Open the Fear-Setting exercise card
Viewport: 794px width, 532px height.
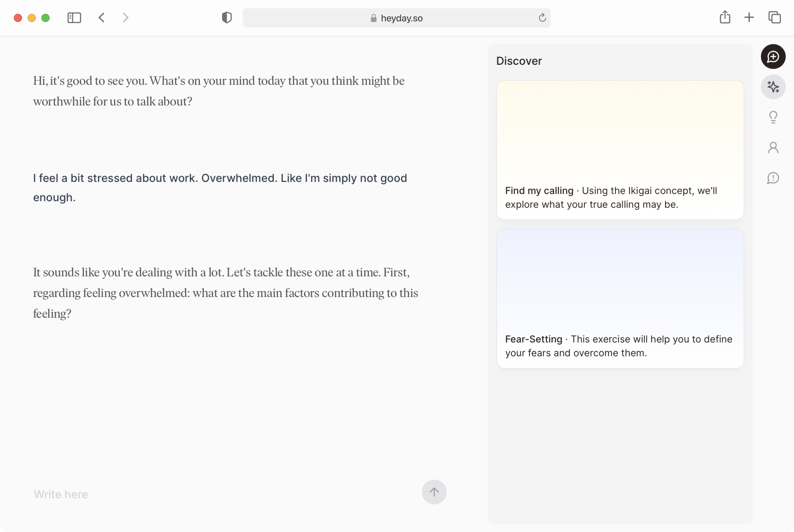point(620,298)
